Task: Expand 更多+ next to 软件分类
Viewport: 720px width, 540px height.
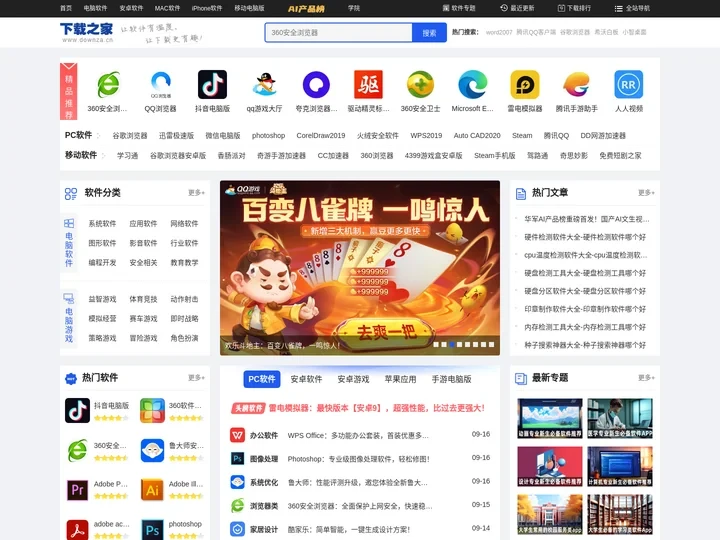Action: pos(196,193)
